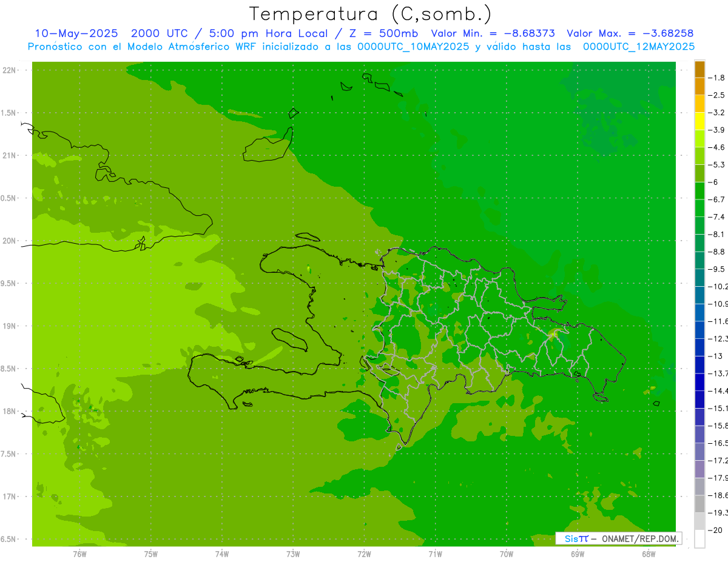This screenshot has width=728, height=562.
Task: Select the date '10-May-2025' in the header
Action: pos(76,33)
